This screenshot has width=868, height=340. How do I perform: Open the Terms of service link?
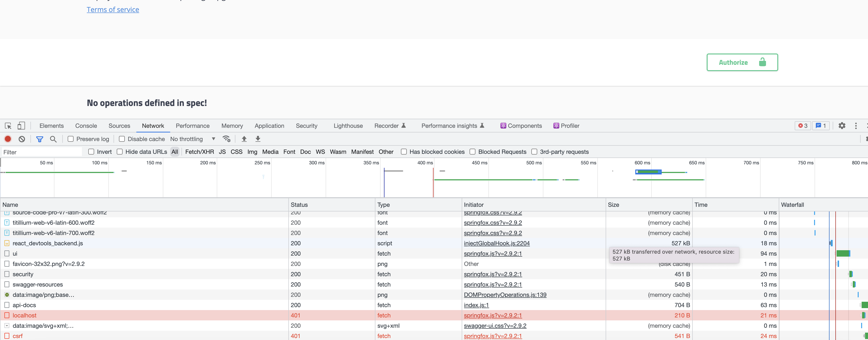pos(113,9)
